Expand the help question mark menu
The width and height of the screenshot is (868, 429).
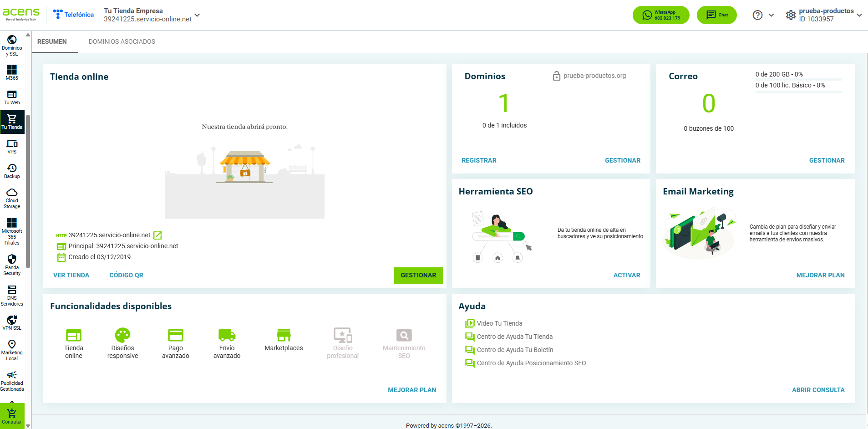point(763,15)
